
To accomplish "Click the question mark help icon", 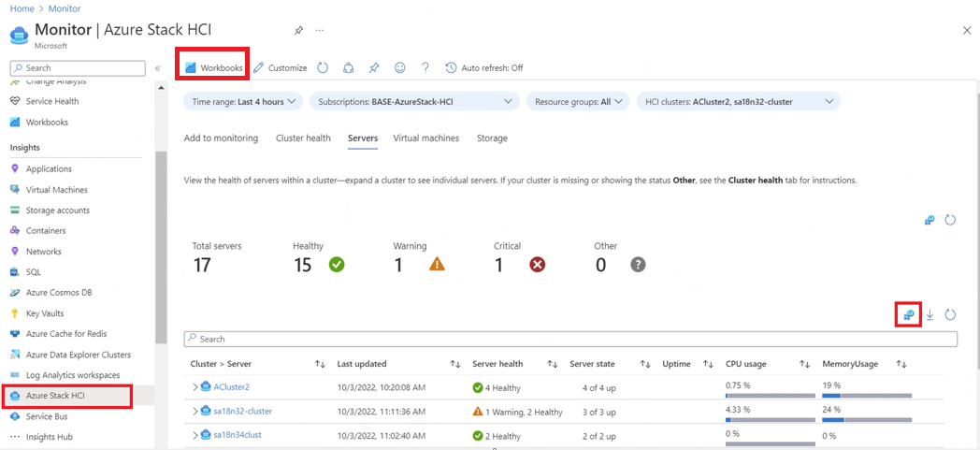I will coord(425,68).
